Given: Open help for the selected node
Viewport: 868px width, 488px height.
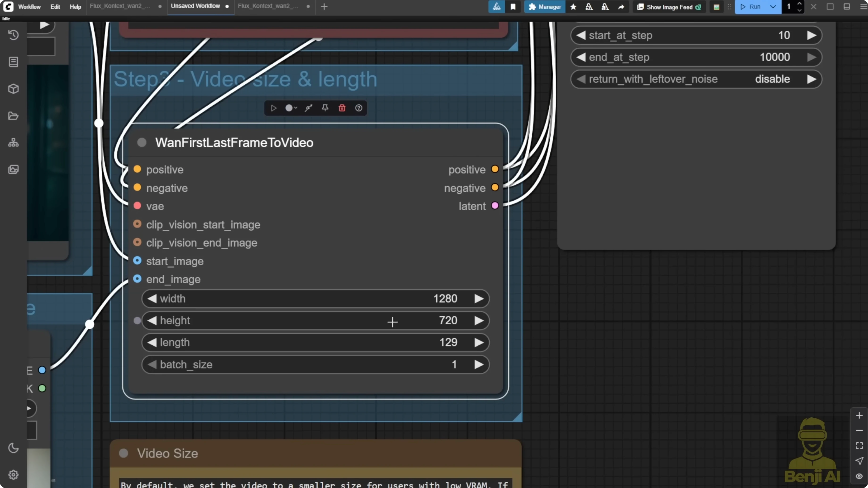Looking at the screenshot, I should (359, 108).
